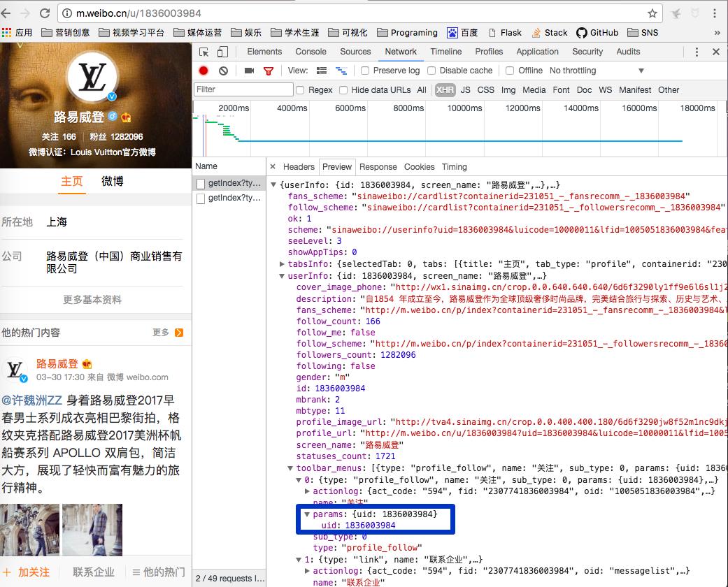Bookmark page with the star icon
Screen dimensions: 728x587
652,13
